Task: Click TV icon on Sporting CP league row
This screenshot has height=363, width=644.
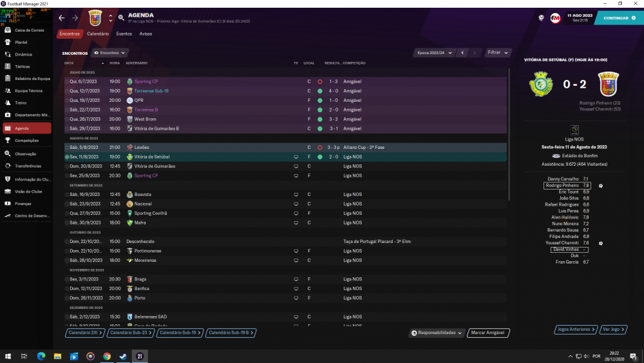Action: coord(296,175)
